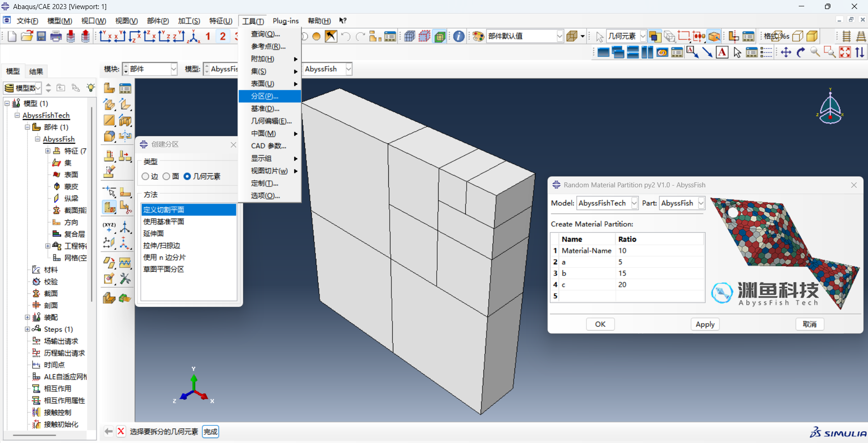This screenshot has width=868, height=443.
Task: Select the 边 radio button
Action: (x=145, y=176)
